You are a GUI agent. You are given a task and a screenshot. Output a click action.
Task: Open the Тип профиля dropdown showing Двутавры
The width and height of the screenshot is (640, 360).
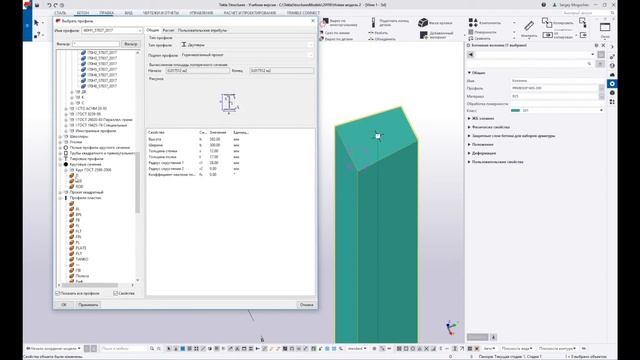tap(247, 45)
